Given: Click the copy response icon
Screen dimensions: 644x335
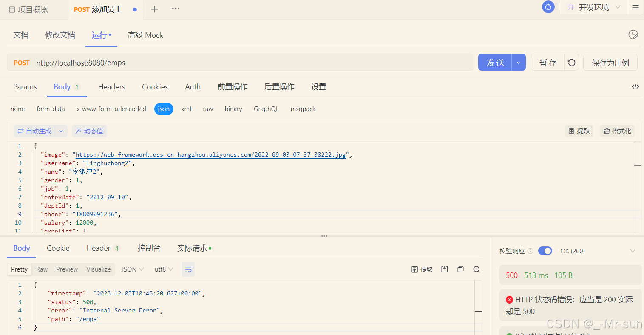Looking at the screenshot, I should click(x=460, y=269).
